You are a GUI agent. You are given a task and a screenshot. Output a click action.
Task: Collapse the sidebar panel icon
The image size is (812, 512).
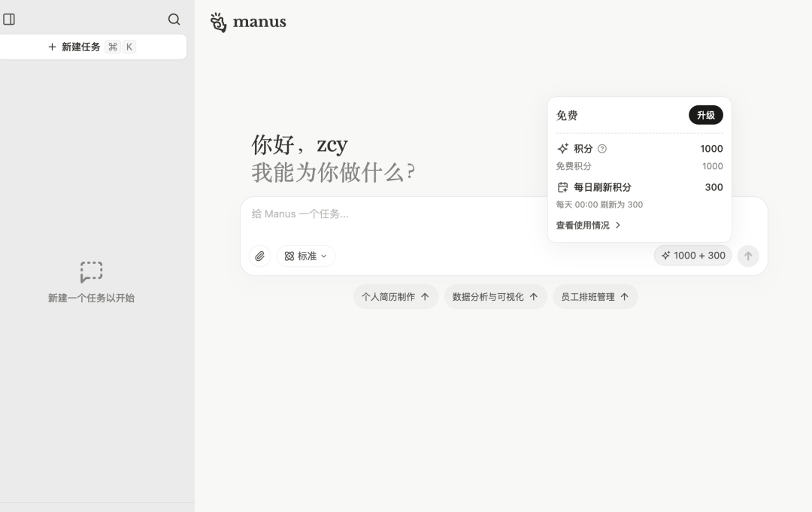click(9, 20)
